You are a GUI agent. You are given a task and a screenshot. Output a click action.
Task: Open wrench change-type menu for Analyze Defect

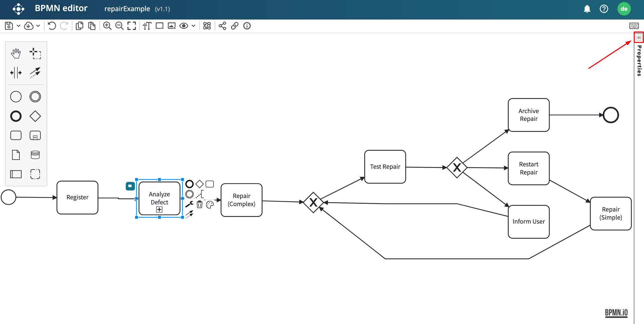[x=189, y=204]
